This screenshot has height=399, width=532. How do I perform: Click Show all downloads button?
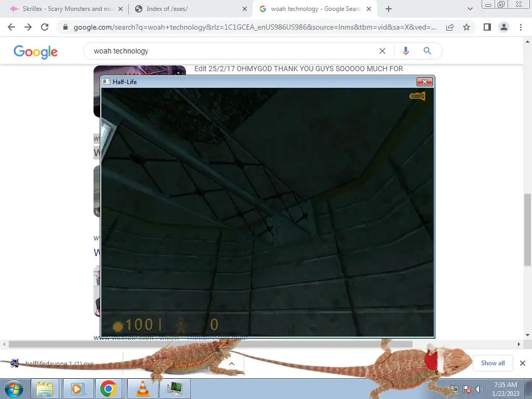pyautogui.click(x=493, y=363)
